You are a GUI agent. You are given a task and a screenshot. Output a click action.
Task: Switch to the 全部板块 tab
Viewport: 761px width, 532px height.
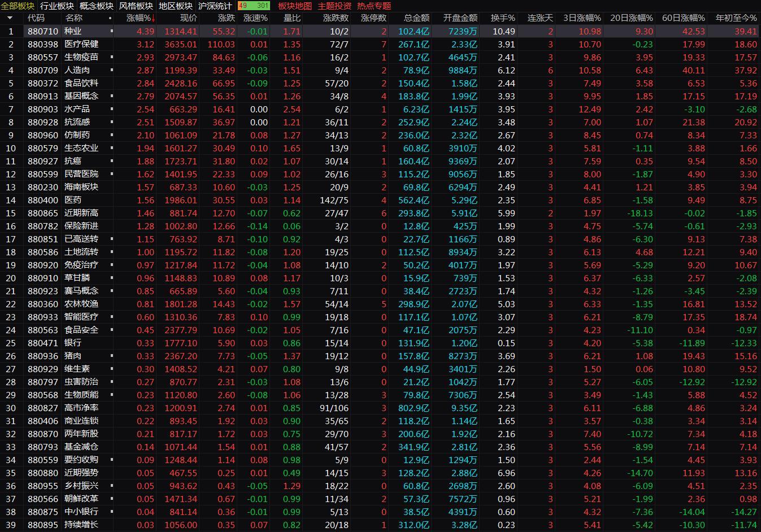coord(18,6)
